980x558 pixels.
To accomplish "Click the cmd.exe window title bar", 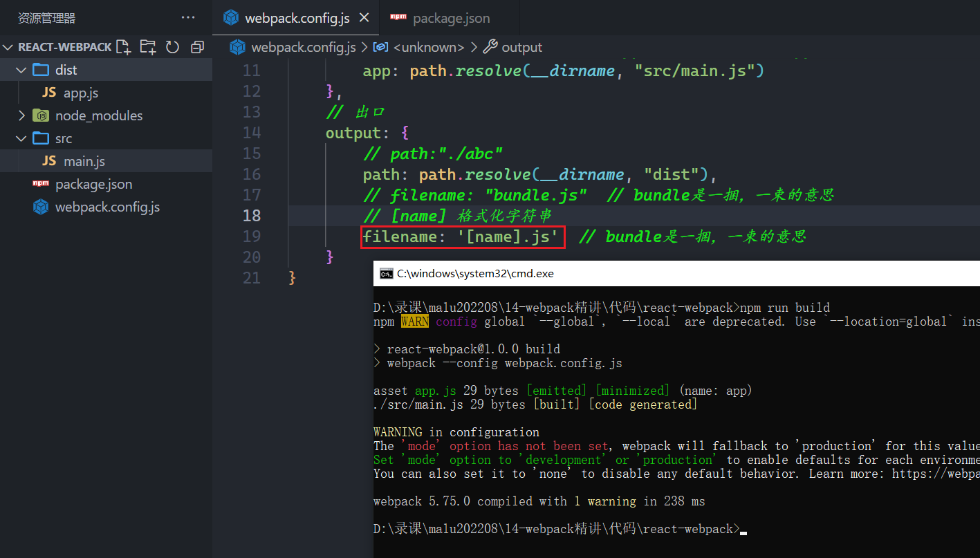I will point(676,273).
